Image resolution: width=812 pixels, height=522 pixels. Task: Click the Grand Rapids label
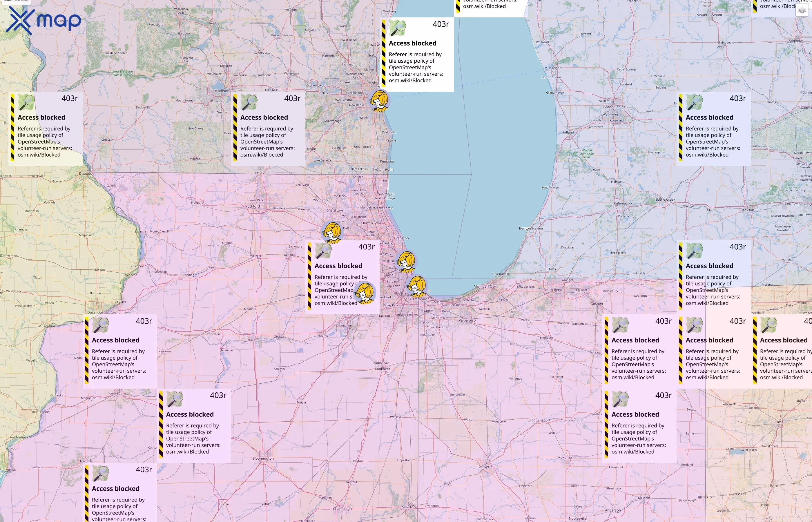[x=614, y=107]
